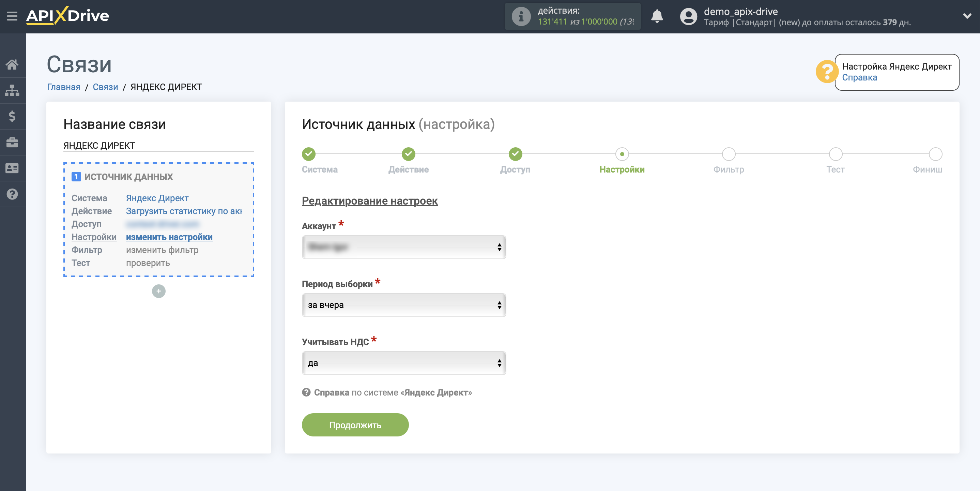Screen dimensions: 980x491
Task: Click the ИСТОЧНИК ДАННЫХ block header
Action: click(128, 177)
